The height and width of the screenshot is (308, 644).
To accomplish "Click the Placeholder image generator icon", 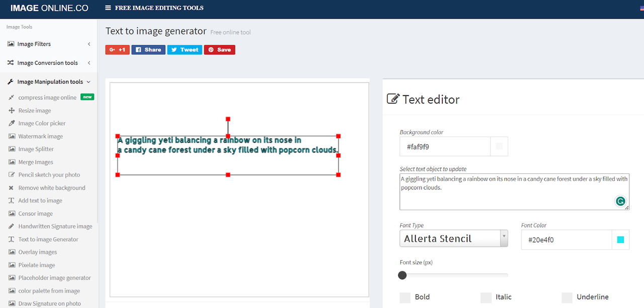I will (12, 278).
